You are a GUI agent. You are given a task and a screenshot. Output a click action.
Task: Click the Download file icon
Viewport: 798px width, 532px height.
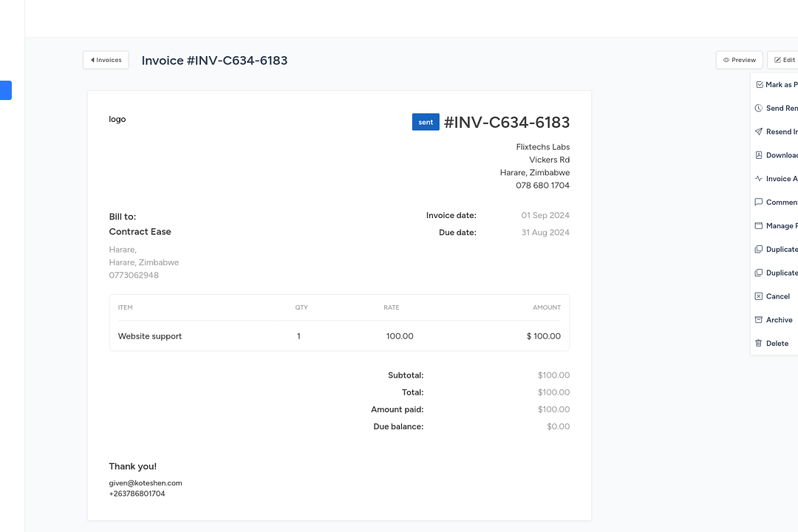pyautogui.click(x=759, y=155)
